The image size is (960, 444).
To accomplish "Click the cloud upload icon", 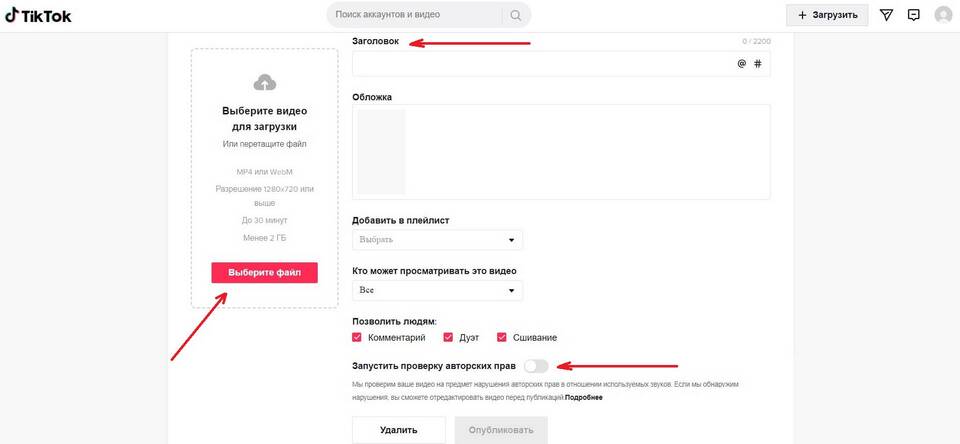I will pos(264,82).
